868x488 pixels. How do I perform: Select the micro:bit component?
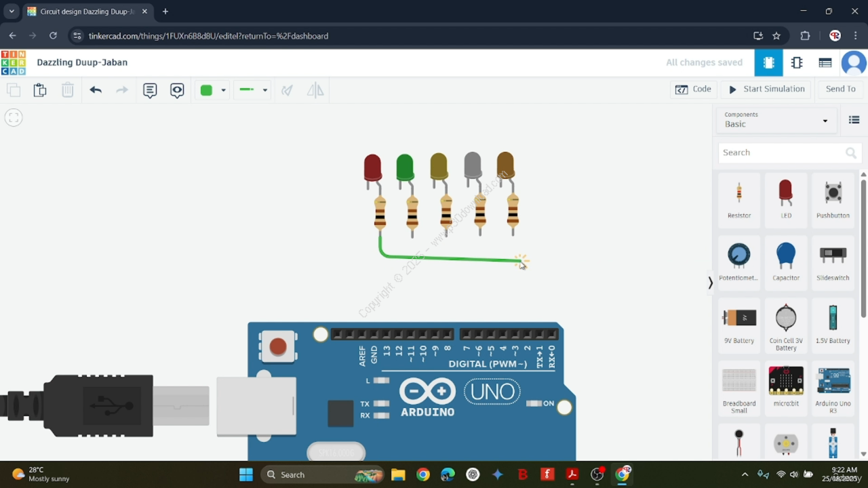pyautogui.click(x=786, y=387)
